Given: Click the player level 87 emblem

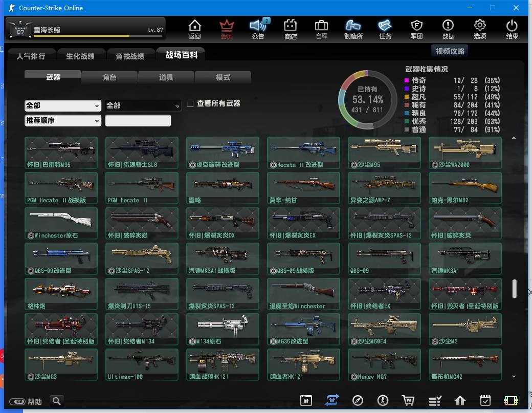Looking at the screenshot, I should (20, 29).
